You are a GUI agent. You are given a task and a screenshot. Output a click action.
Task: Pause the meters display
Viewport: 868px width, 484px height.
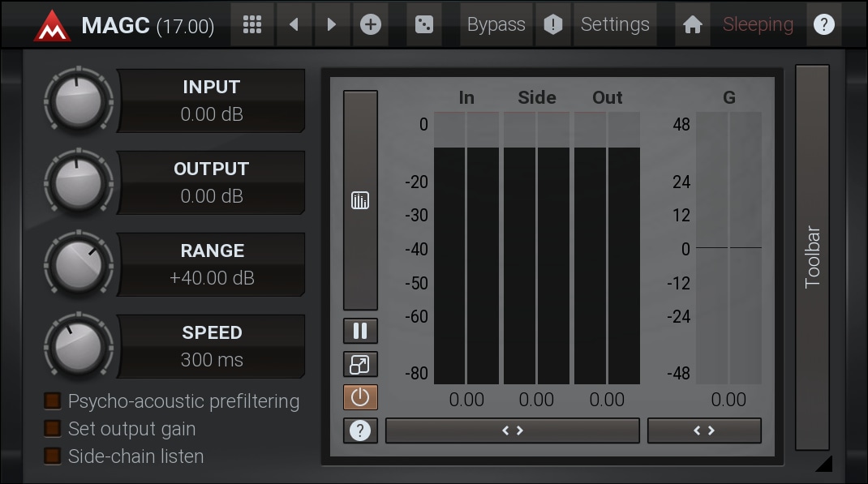[x=360, y=331]
